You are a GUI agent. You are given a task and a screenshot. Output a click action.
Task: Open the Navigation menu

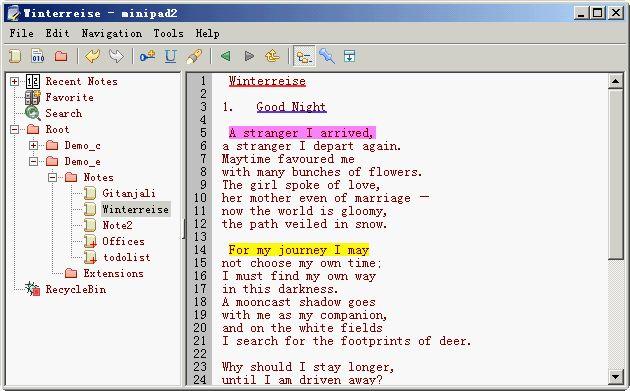(112, 33)
